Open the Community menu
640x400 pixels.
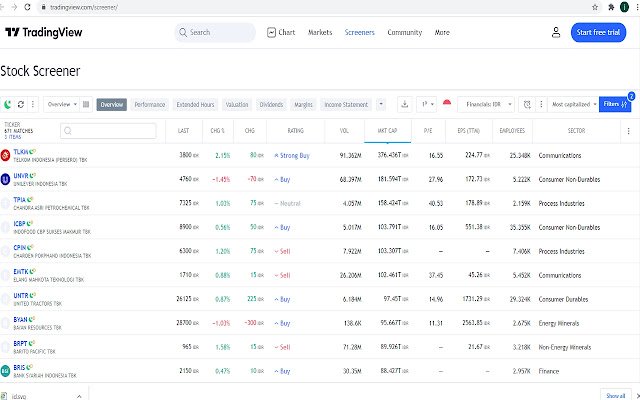tap(404, 32)
